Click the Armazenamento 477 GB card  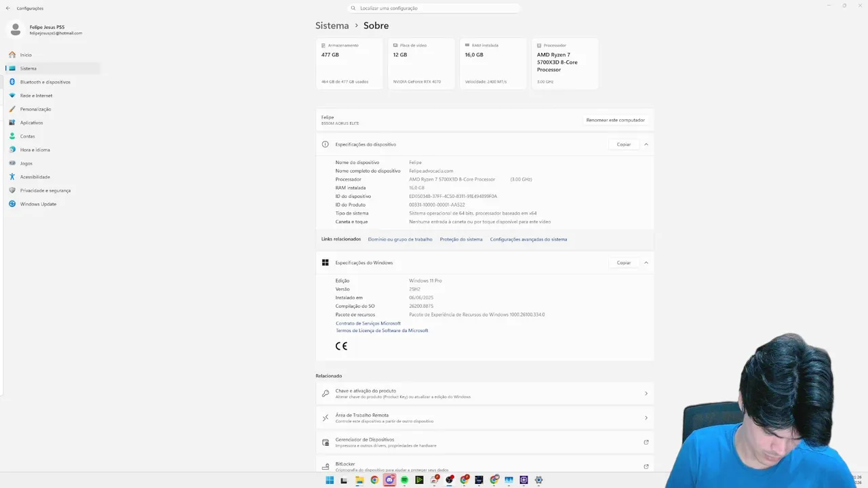point(349,64)
